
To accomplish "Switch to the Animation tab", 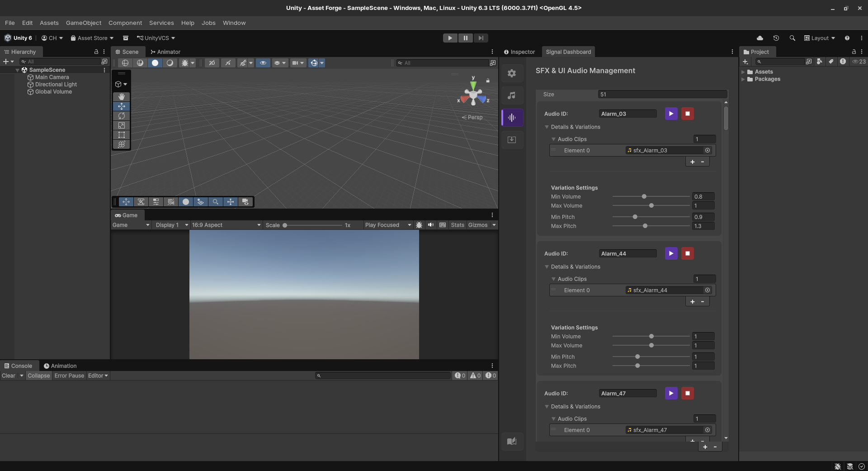I will coord(60,366).
